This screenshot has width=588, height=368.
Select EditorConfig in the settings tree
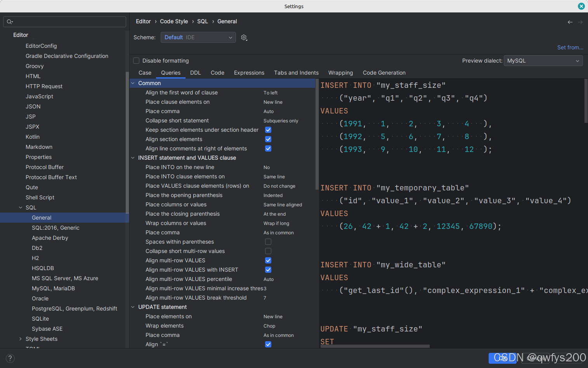[41, 46]
